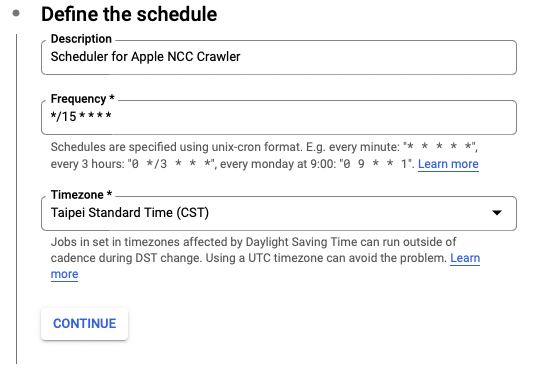547x368 pixels.
Task: Open the Daylight Saving Time Learn link
Action: 465,258
